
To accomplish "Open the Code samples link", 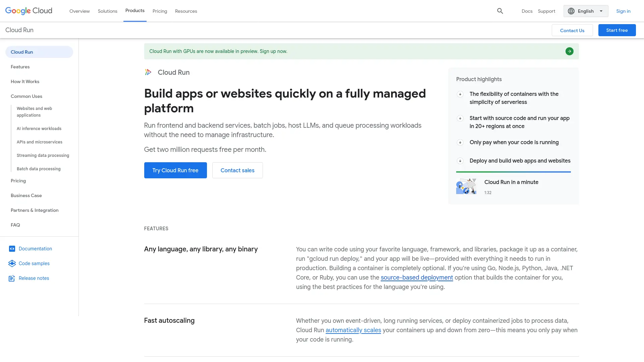I will 34,263.
